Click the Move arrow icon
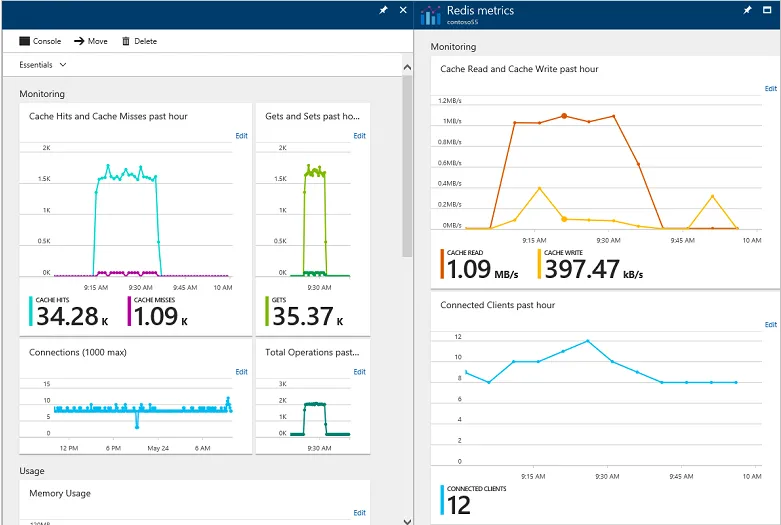This screenshot has height=525, width=781. click(x=79, y=41)
